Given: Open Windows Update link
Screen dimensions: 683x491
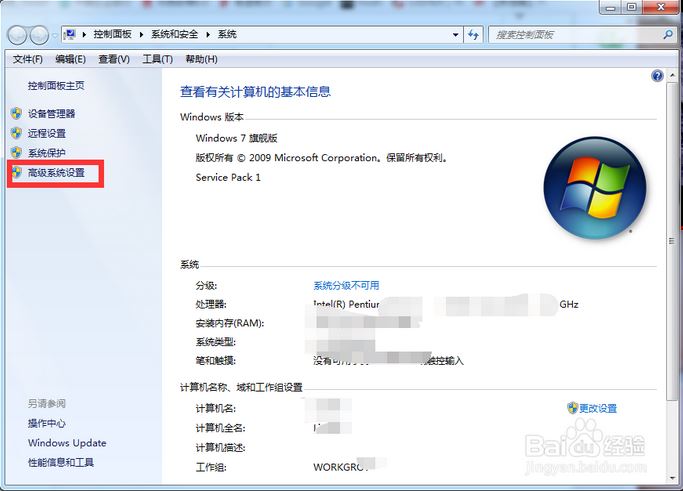Looking at the screenshot, I should click(67, 443).
